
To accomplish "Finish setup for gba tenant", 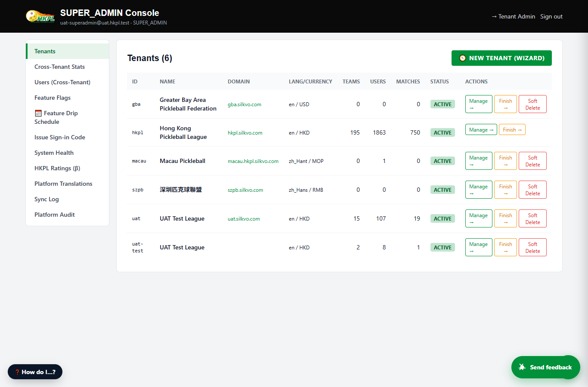I will point(505,104).
